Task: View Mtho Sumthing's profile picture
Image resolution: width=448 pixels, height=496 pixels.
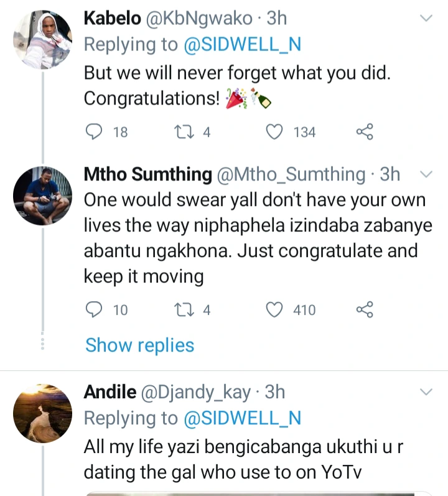Action: [x=43, y=196]
